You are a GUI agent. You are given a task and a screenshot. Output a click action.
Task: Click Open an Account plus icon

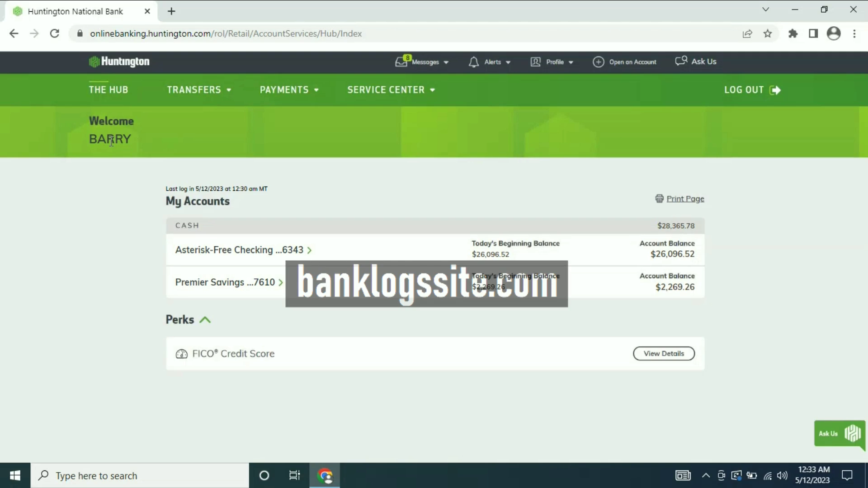pyautogui.click(x=598, y=61)
